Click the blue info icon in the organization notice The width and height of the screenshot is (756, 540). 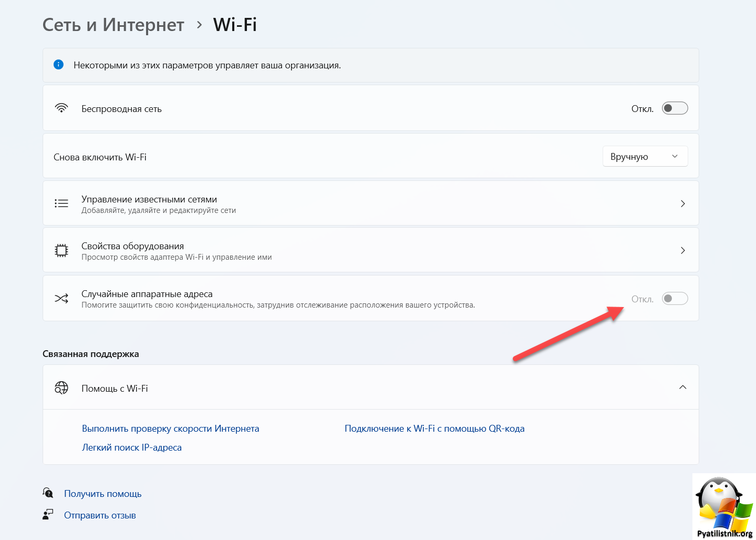tap(58, 65)
